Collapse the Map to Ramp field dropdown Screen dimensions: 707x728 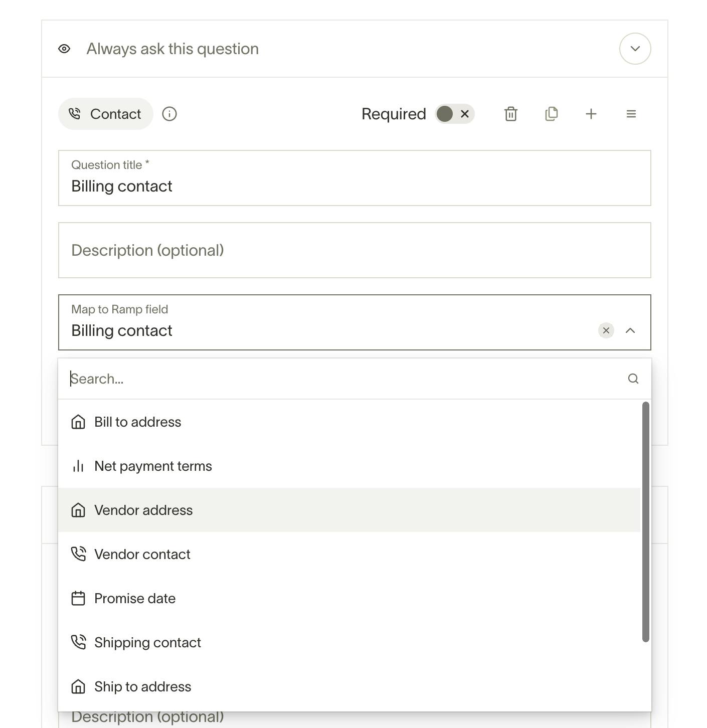pos(630,330)
